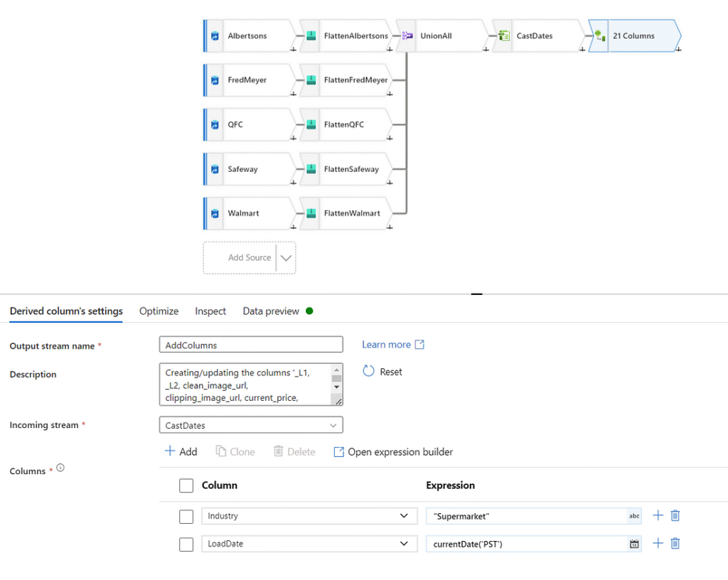Viewport: 728px width, 580px height.
Task: Click the Reset button
Action: point(382,372)
